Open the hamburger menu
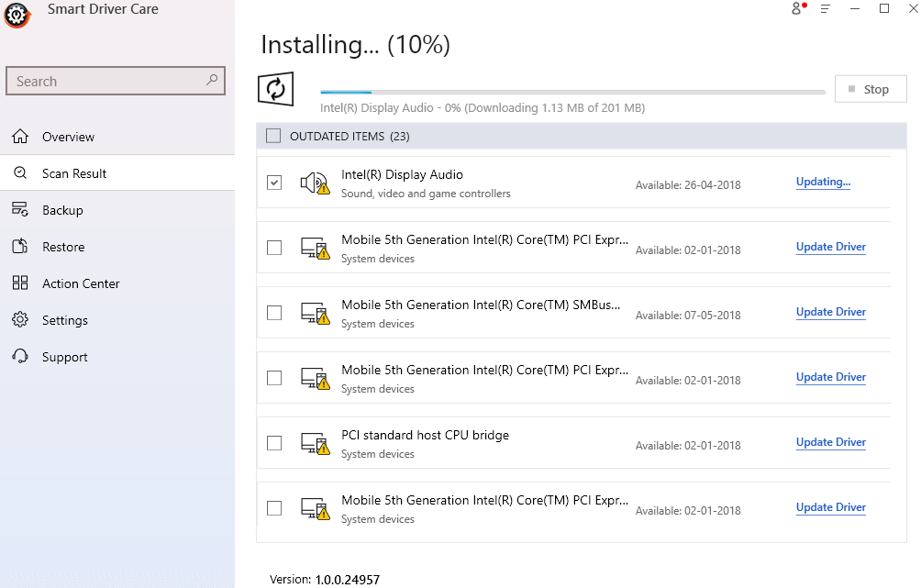 point(826,9)
